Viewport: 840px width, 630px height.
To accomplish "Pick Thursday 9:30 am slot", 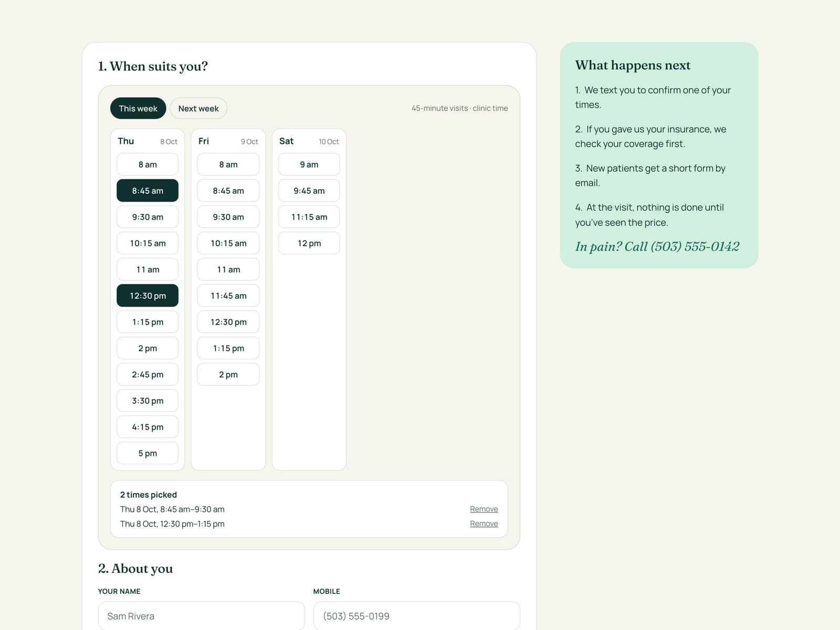I will pyautogui.click(x=148, y=217).
